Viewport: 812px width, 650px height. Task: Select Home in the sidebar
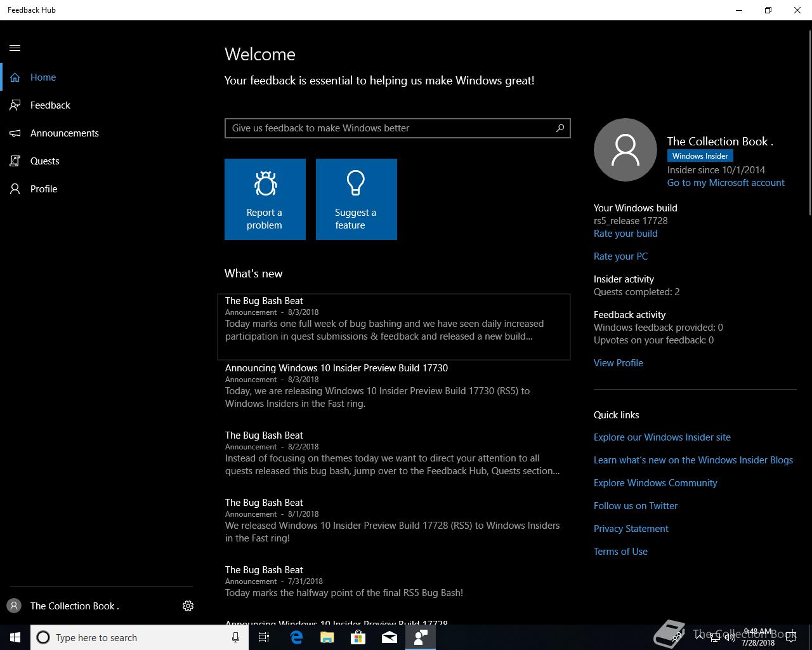(101, 77)
